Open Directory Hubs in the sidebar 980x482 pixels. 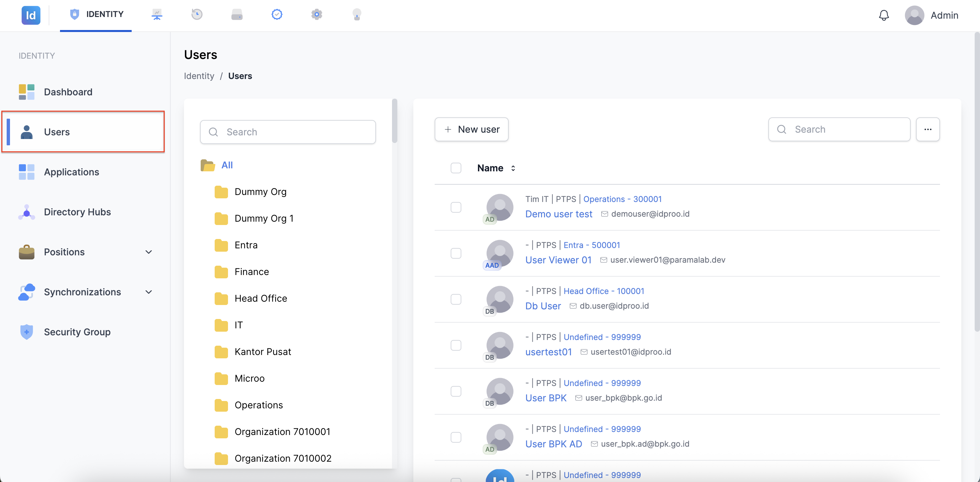coord(83,212)
